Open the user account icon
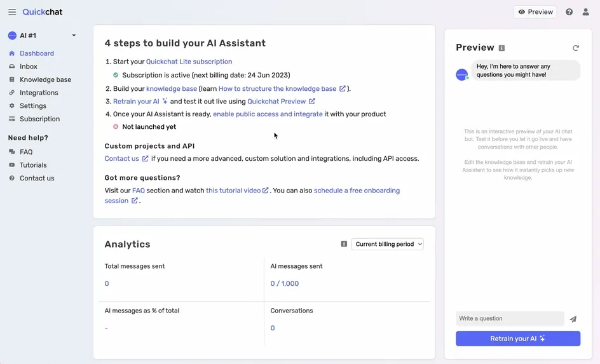This screenshot has height=364, width=600. (x=585, y=12)
